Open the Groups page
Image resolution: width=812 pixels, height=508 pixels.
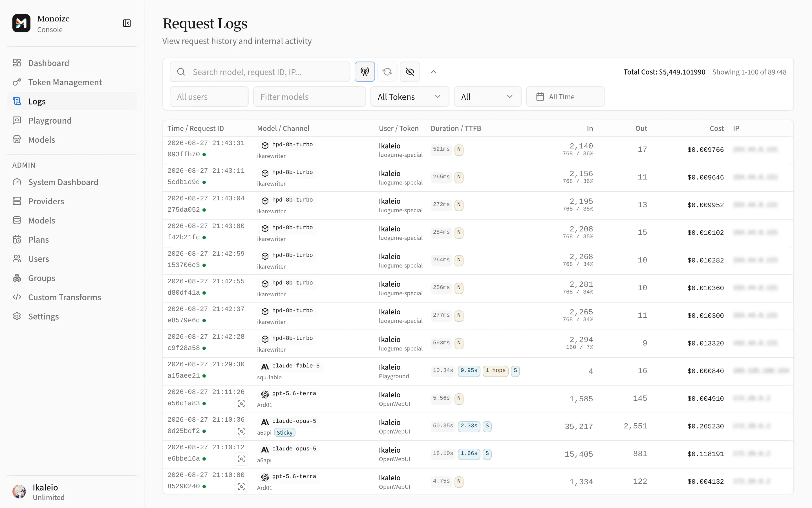tap(72, 278)
